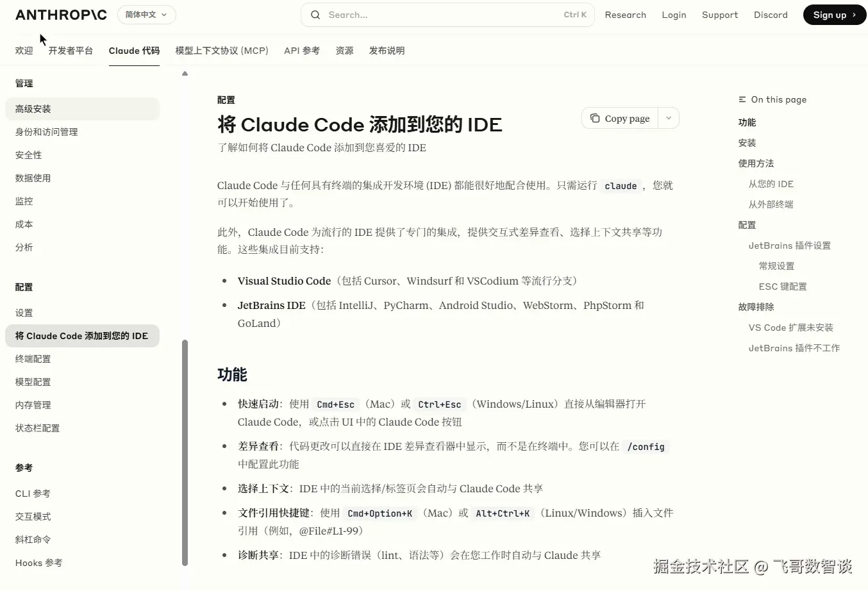The width and height of the screenshot is (868, 591).
Task: Jump to 功能 in On this page
Action: coord(747,122)
